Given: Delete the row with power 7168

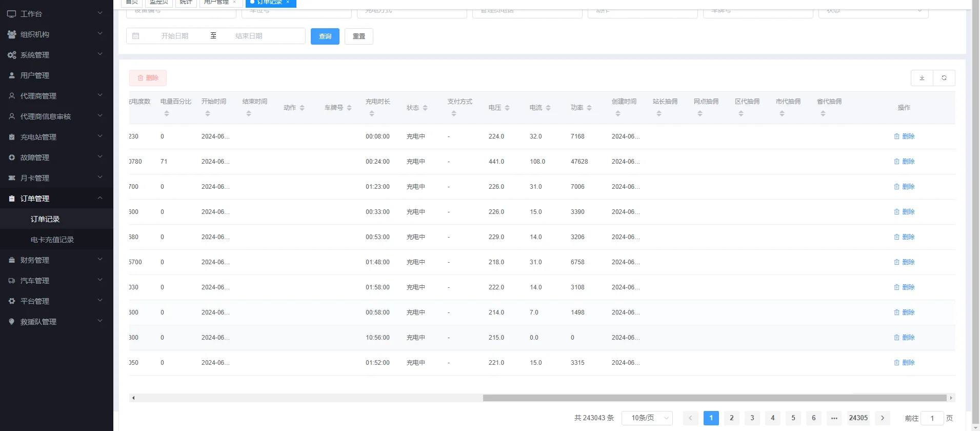Looking at the screenshot, I should point(904,136).
